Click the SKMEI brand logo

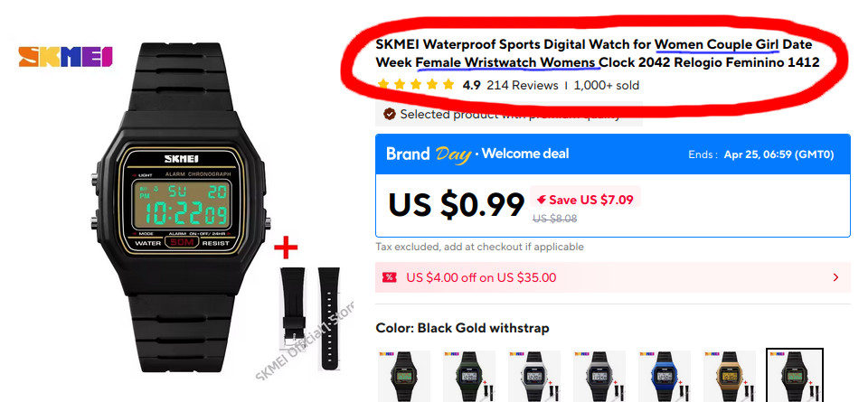(65, 57)
